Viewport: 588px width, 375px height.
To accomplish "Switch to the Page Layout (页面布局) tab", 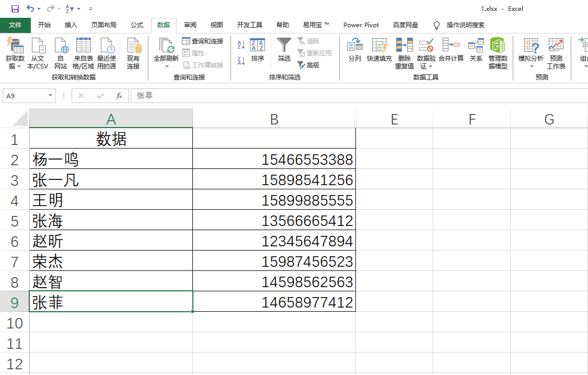I will pyautogui.click(x=104, y=25).
